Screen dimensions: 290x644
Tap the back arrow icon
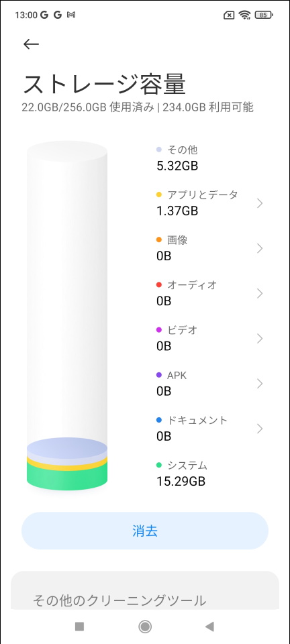[x=32, y=44]
